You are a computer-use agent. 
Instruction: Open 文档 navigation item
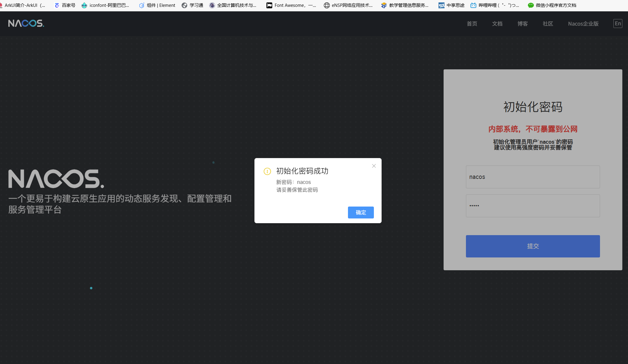coord(497,24)
